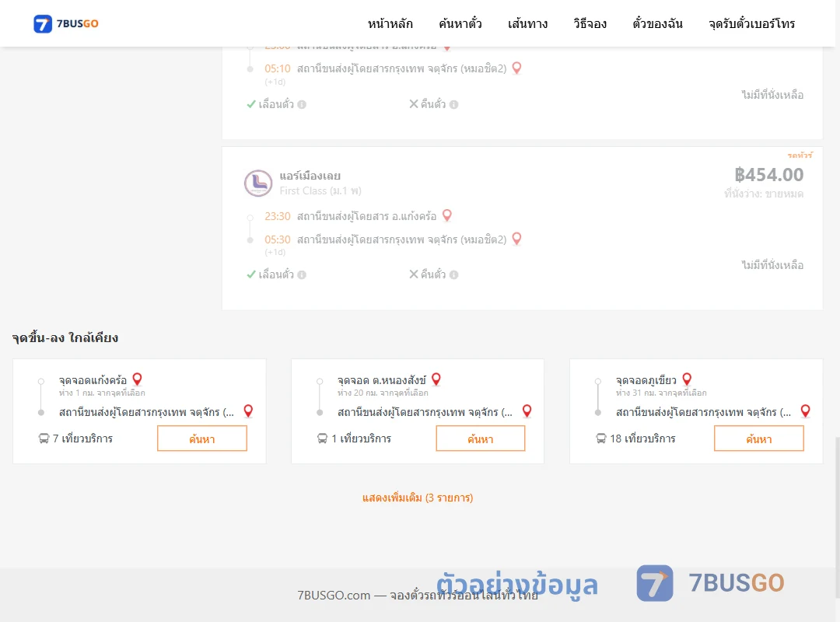The height and width of the screenshot is (622, 840).
Task: Click the แอร์เมืองเลย operator logo
Action: tap(258, 183)
